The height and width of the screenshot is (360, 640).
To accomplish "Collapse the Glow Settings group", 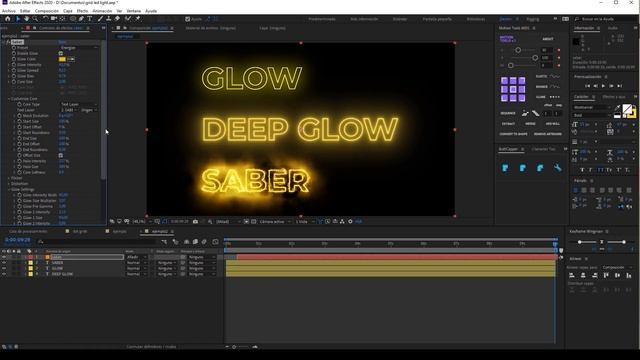I will (9, 189).
